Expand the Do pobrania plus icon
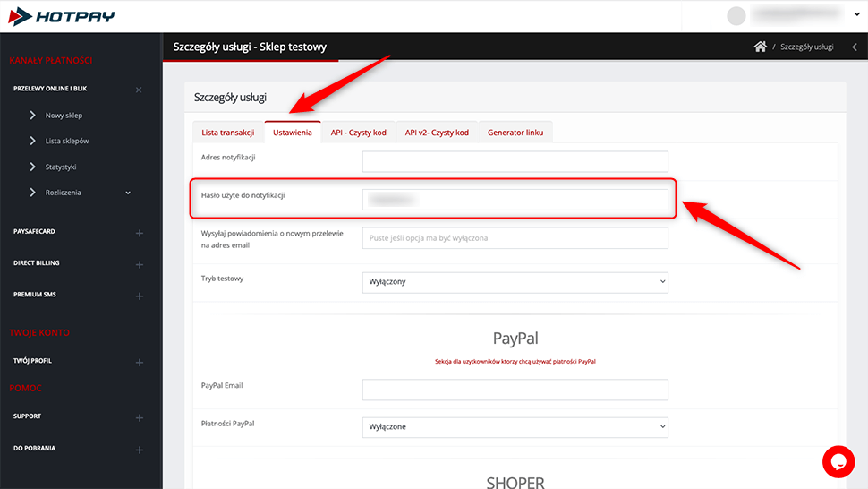 coord(140,450)
